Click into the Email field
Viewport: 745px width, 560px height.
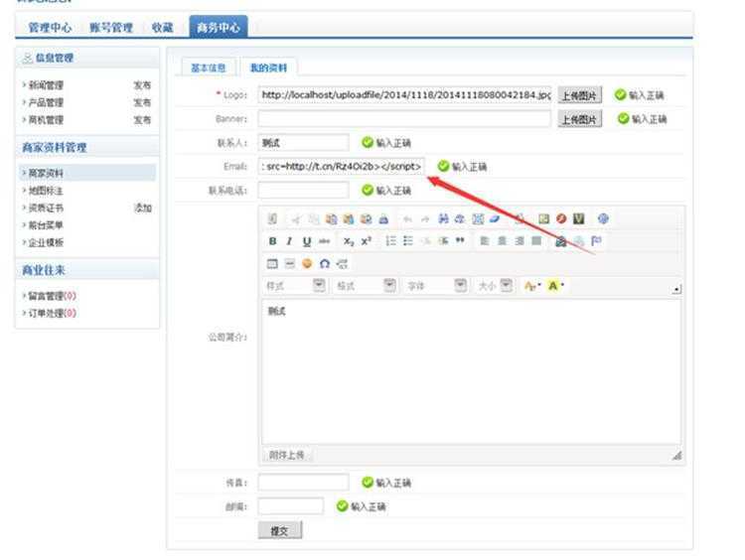click(x=341, y=166)
